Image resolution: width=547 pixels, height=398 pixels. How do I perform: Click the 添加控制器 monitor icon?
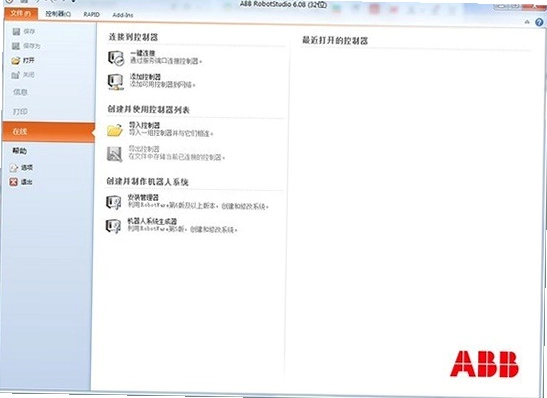[x=115, y=82]
